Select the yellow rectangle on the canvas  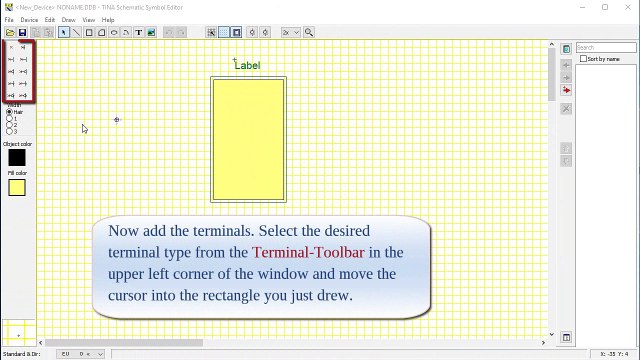point(249,139)
